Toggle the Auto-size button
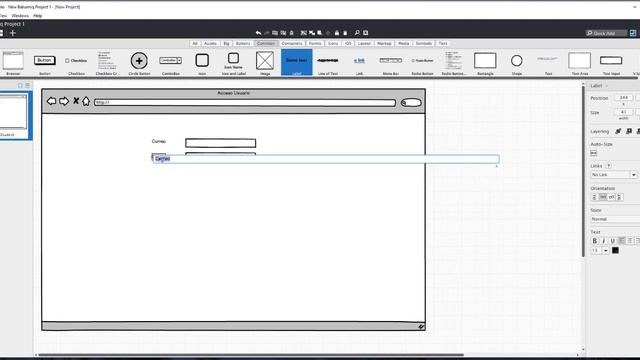The width and height of the screenshot is (640, 360). point(593,153)
